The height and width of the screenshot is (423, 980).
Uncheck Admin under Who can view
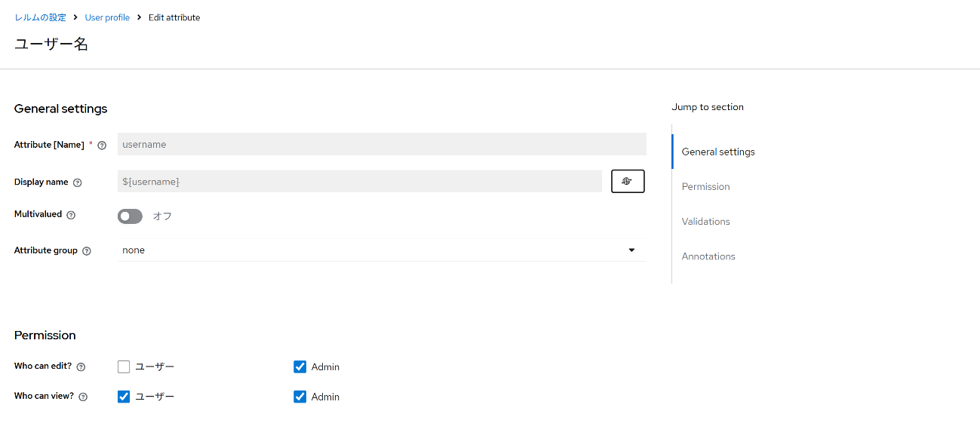click(300, 397)
